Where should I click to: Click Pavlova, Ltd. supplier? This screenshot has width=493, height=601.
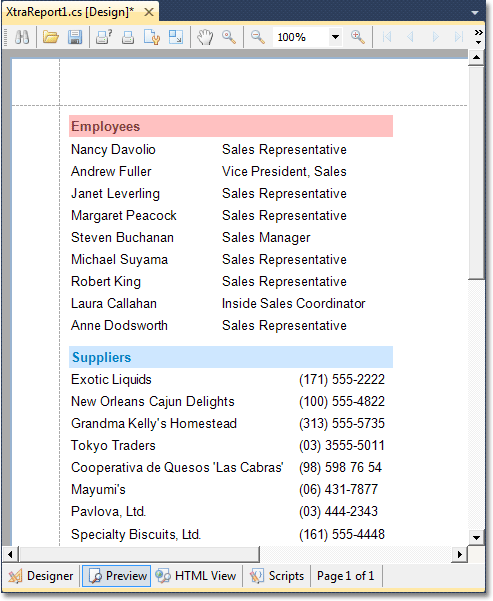pos(108,511)
